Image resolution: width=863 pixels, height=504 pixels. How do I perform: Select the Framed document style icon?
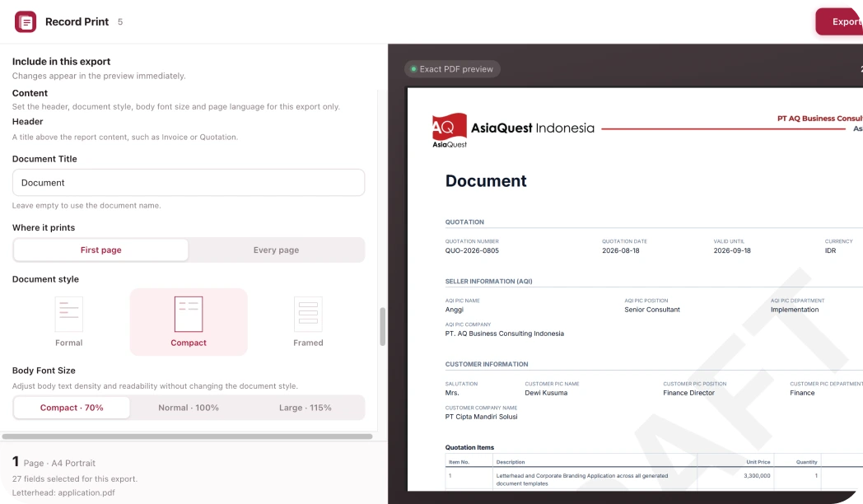(x=308, y=314)
